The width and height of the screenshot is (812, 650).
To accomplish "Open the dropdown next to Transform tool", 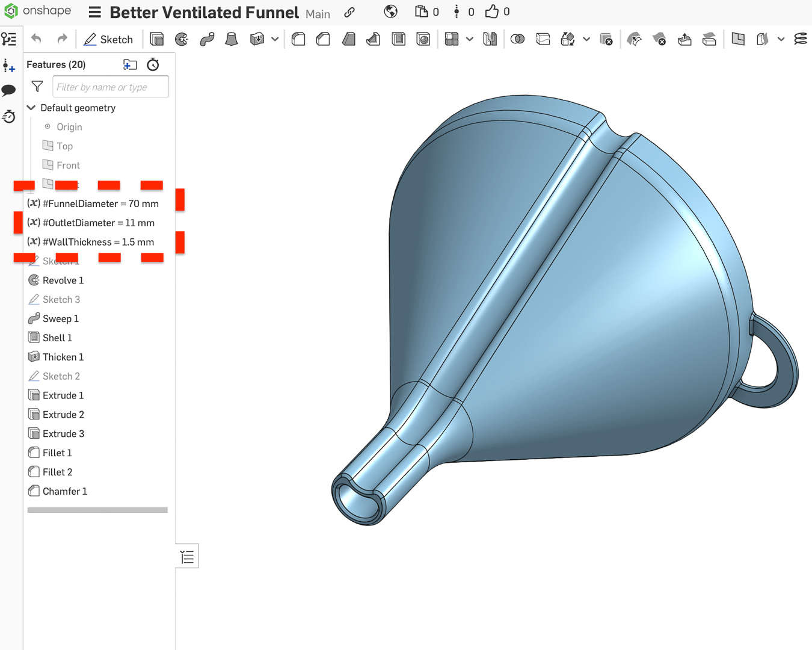I will click(x=586, y=39).
